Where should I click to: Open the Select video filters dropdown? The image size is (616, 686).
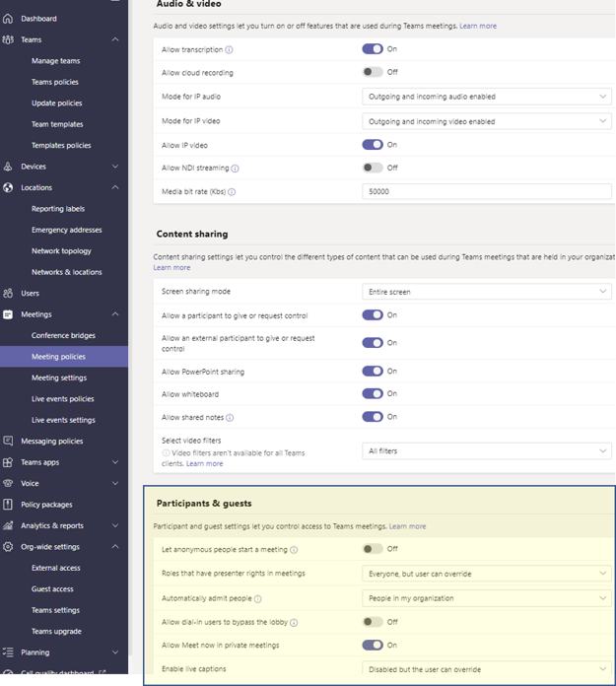click(487, 451)
